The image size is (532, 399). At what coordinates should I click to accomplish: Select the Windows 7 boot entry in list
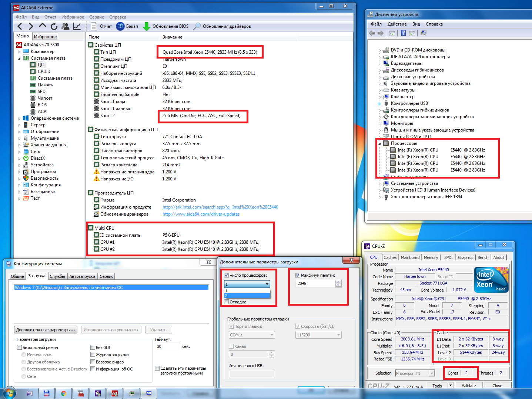[111, 287]
